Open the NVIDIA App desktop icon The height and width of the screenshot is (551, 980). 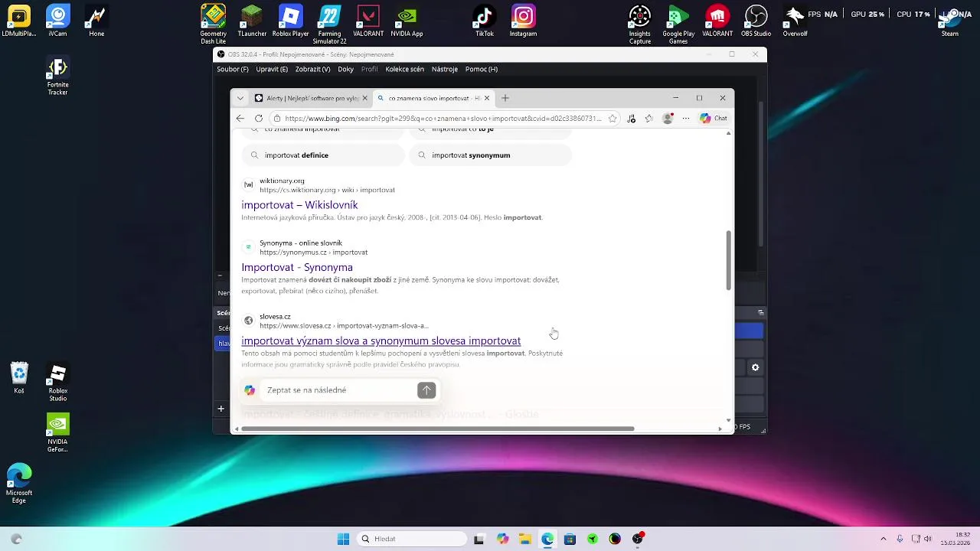coord(407,21)
